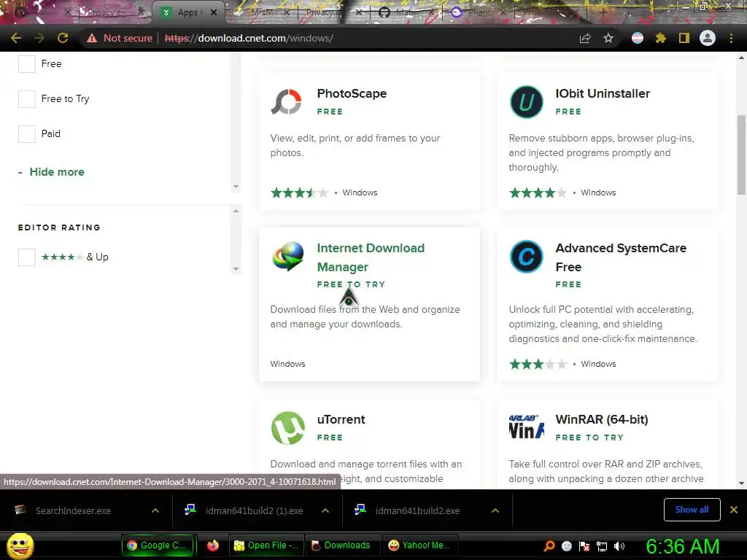Click the address bar URL field

[x=367, y=38]
